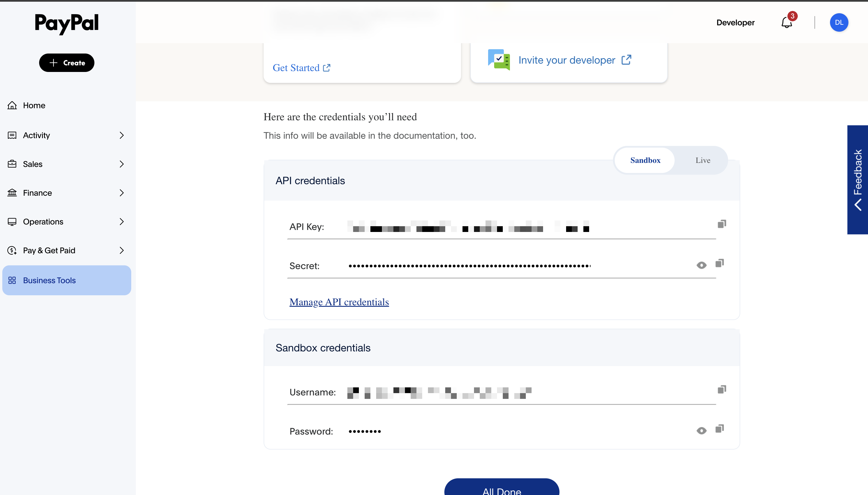The image size is (868, 495).
Task: Open Home in the sidebar
Action: click(67, 105)
